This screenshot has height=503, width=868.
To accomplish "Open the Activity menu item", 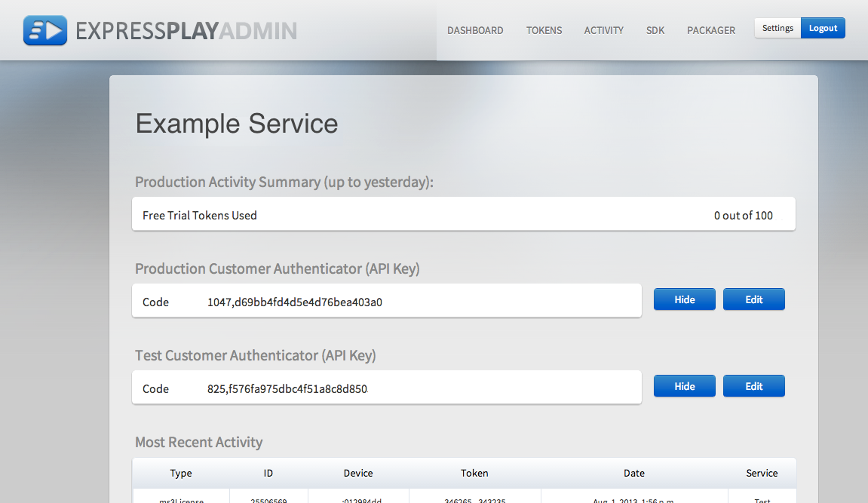I will pyautogui.click(x=603, y=30).
